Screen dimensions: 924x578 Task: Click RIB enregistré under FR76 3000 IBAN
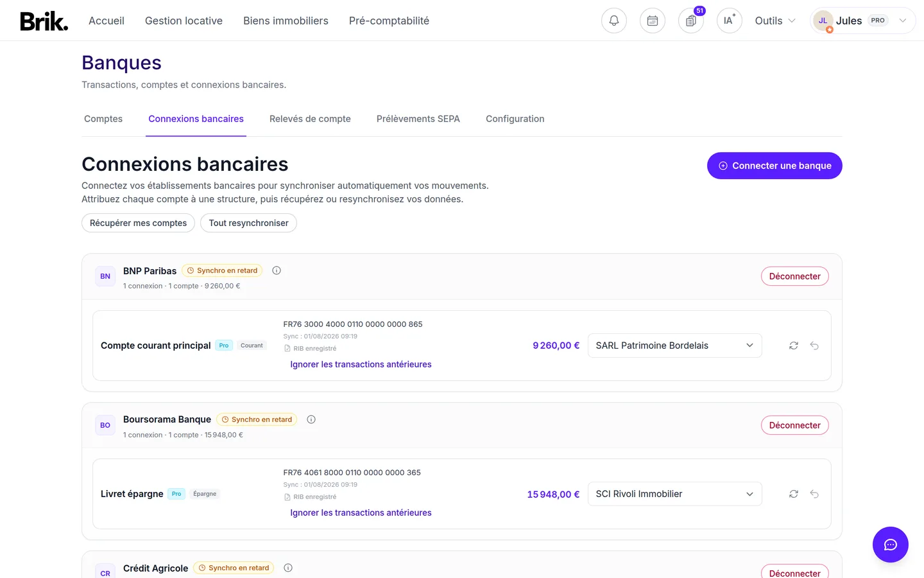[x=311, y=349]
